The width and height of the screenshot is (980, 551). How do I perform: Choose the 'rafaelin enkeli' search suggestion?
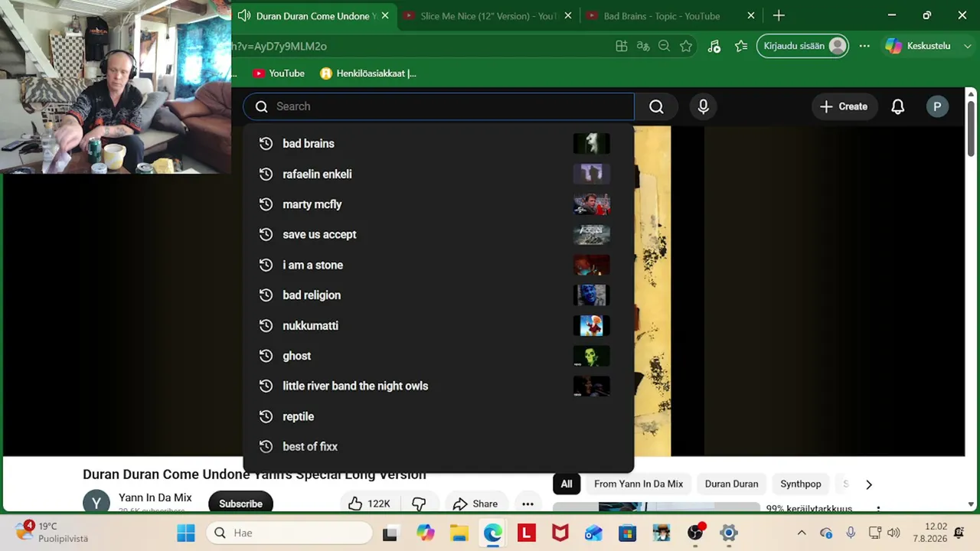(x=438, y=174)
